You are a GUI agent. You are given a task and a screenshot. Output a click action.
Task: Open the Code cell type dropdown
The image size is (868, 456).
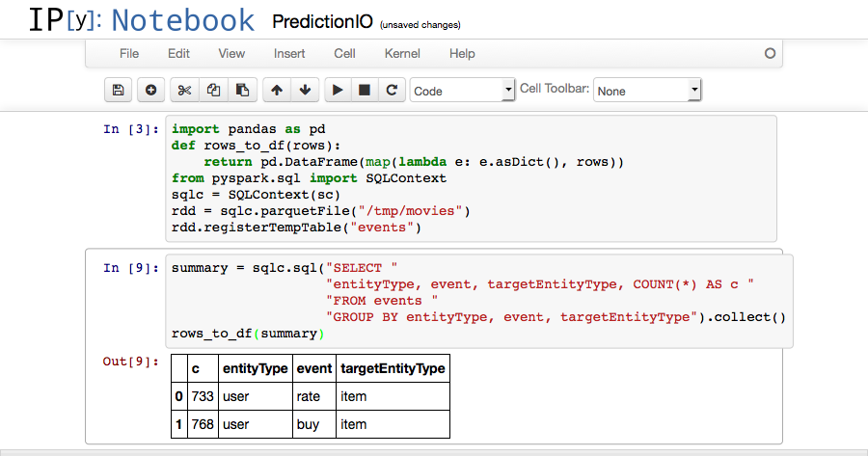[463, 91]
